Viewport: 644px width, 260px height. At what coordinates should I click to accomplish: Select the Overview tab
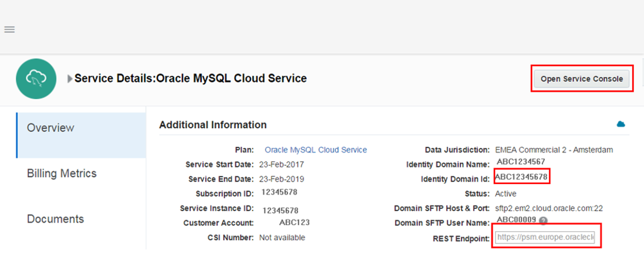pos(50,128)
